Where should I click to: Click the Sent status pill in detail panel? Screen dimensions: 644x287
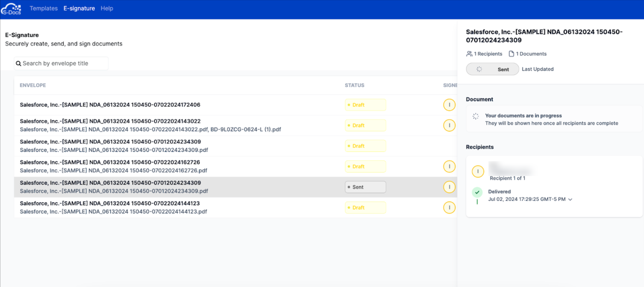[493, 69]
